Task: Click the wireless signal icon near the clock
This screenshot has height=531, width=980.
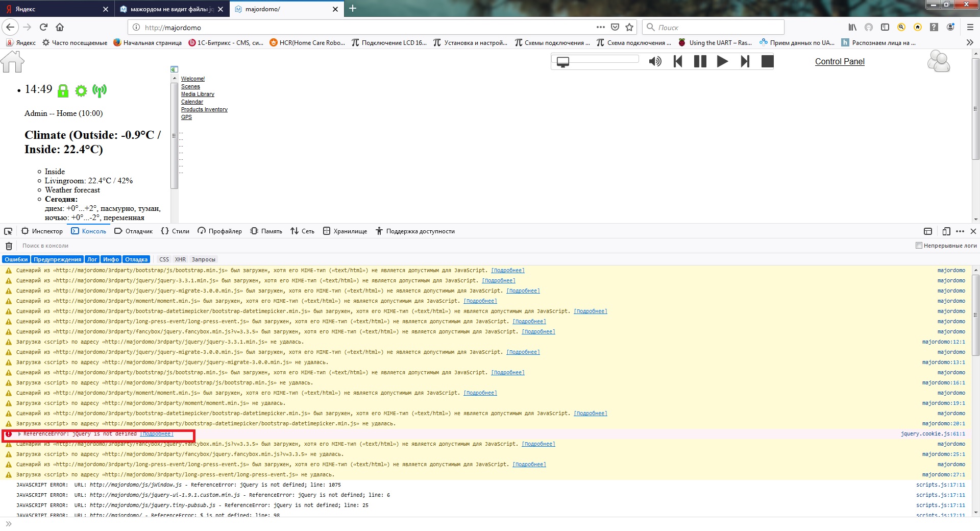Action: pyautogui.click(x=100, y=90)
